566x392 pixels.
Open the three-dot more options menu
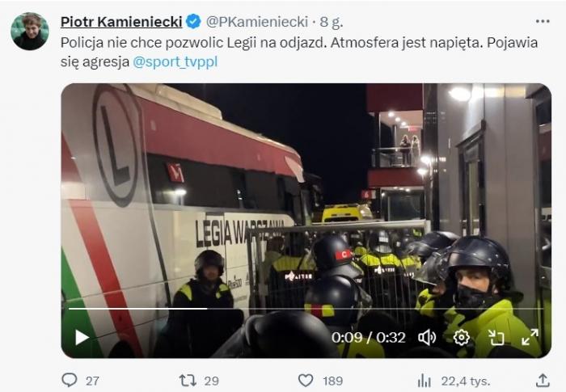coord(543,22)
